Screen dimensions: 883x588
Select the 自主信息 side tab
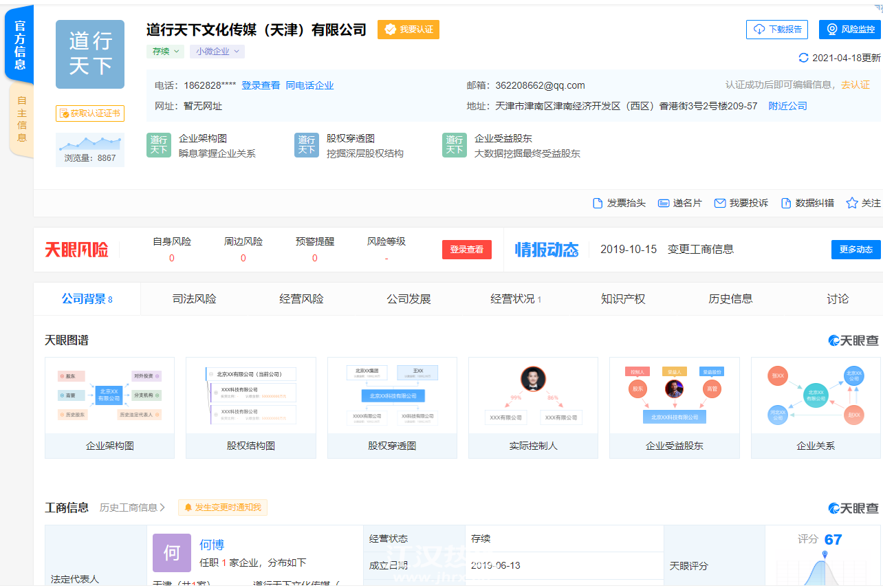point(21,119)
